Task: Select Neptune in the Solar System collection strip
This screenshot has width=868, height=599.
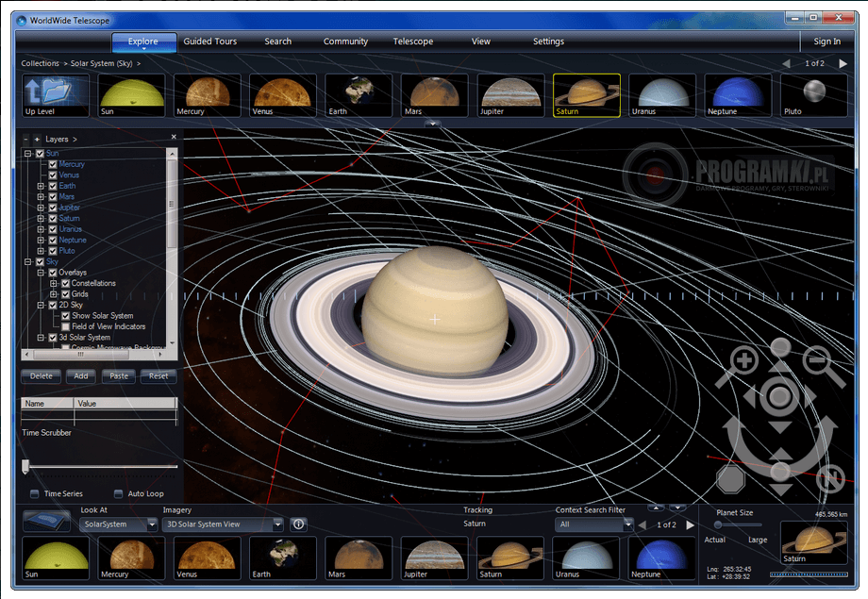Action: pyautogui.click(x=738, y=95)
